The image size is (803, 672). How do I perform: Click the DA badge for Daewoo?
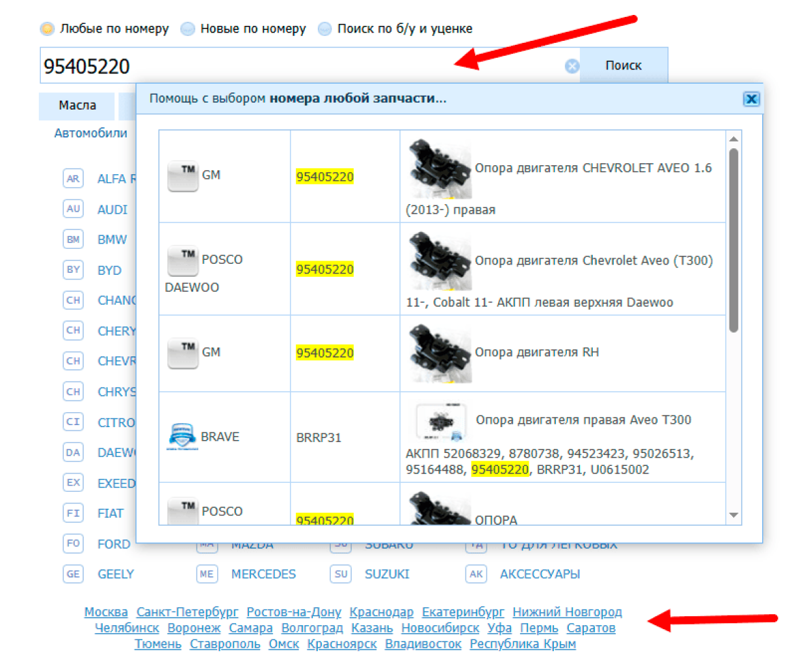coord(73,452)
